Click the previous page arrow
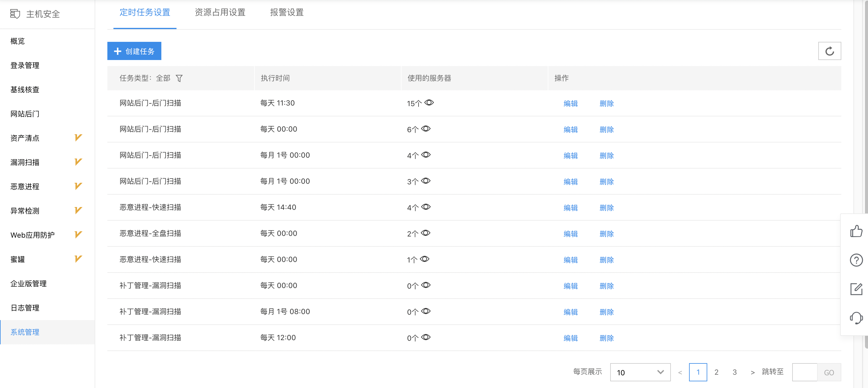This screenshot has height=388, width=868. [x=680, y=373]
